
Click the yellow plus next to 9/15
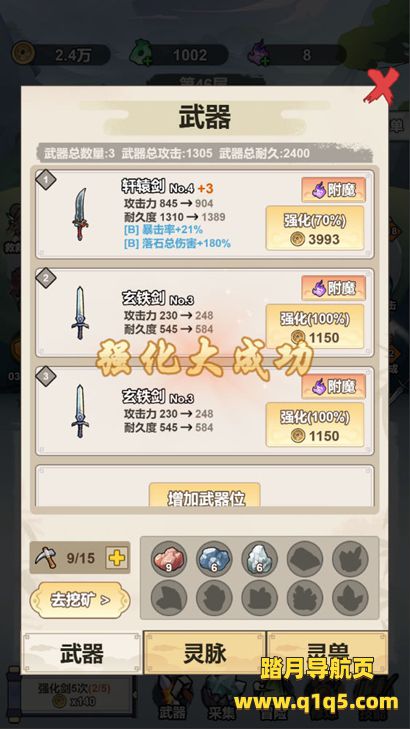tap(116, 558)
